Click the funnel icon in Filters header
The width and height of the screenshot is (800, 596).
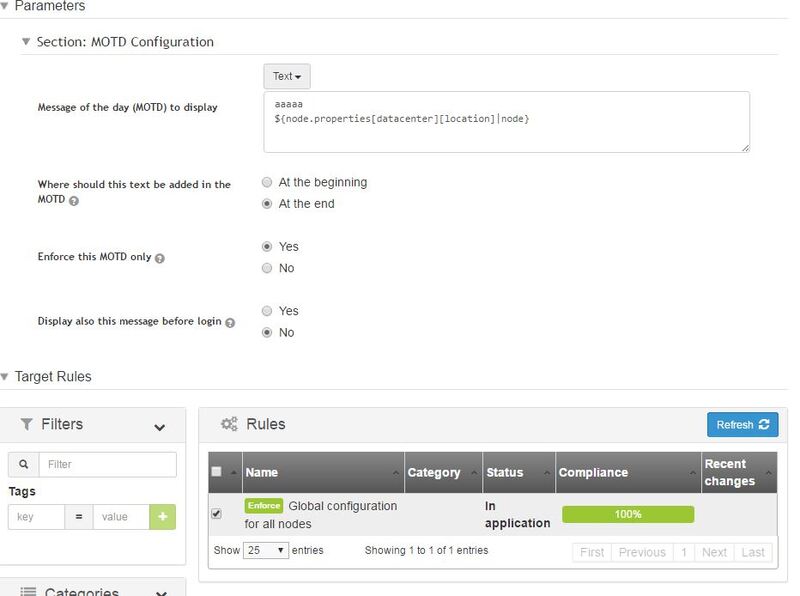(27, 424)
